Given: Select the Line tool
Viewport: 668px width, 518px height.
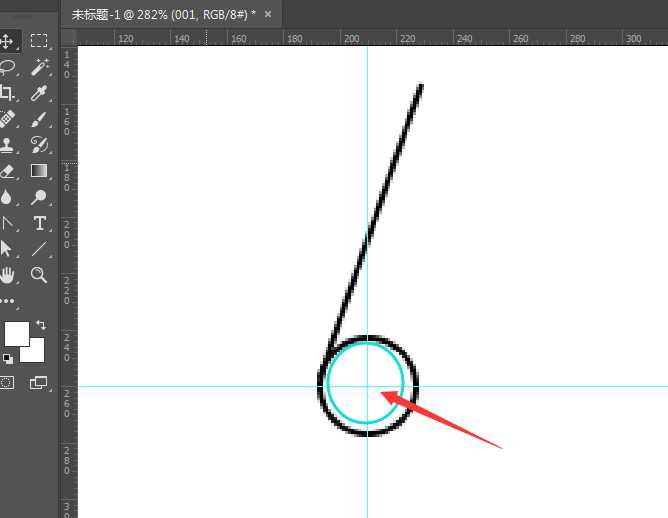Looking at the screenshot, I should (39, 249).
